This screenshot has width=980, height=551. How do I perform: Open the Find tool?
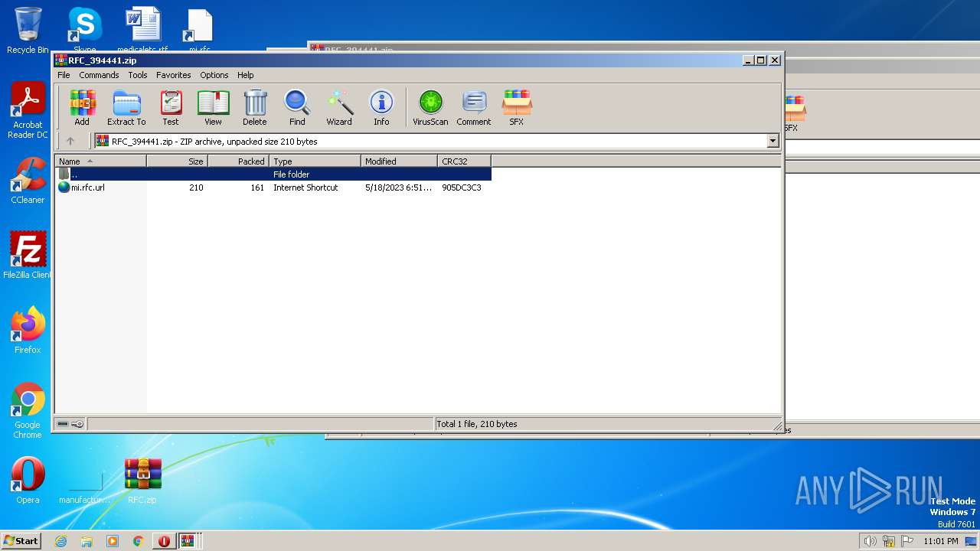tap(297, 107)
